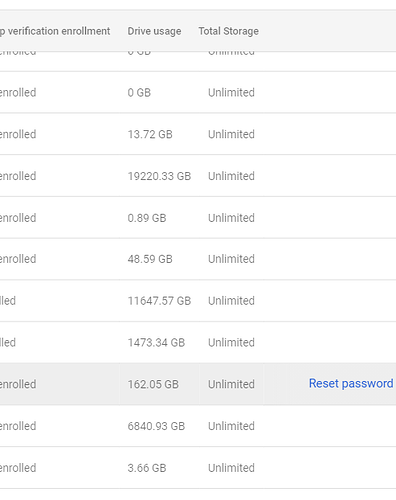Image resolution: width=396 pixels, height=500 pixels.
Task: Select the row with 13.72 GB usage
Action: click(x=198, y=134)
